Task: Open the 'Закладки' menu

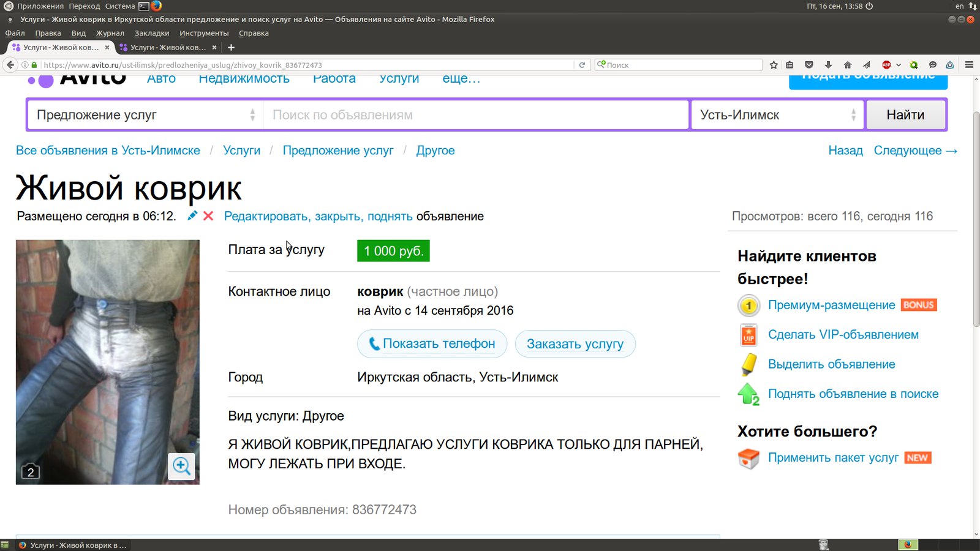Action: click(151, 33)
